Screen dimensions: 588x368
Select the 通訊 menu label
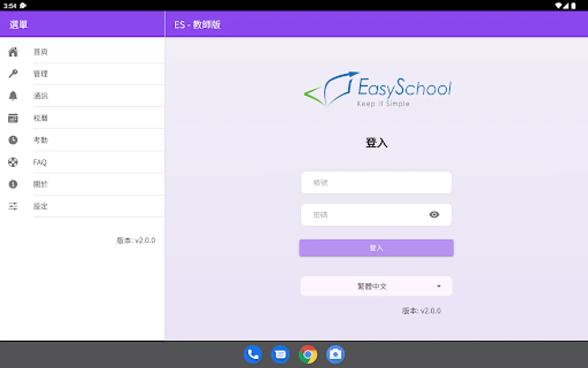40,96
